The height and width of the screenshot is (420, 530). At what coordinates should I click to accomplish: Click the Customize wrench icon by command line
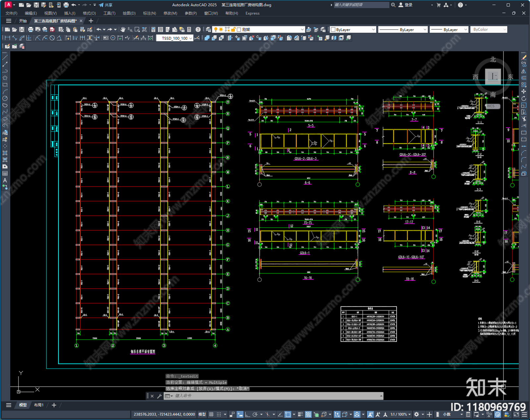pyautogui.click(x=159, y=396)
